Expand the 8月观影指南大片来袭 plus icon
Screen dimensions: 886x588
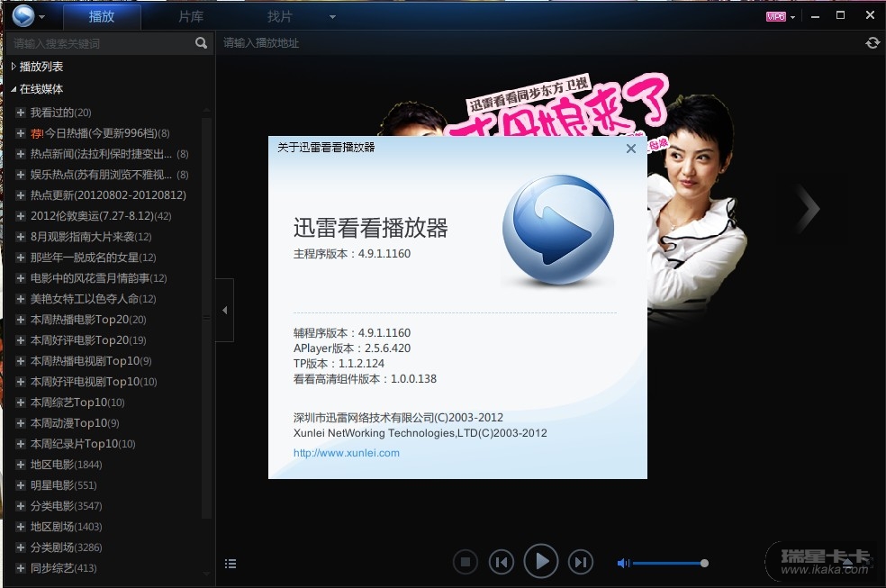click(x=21, y=237)
